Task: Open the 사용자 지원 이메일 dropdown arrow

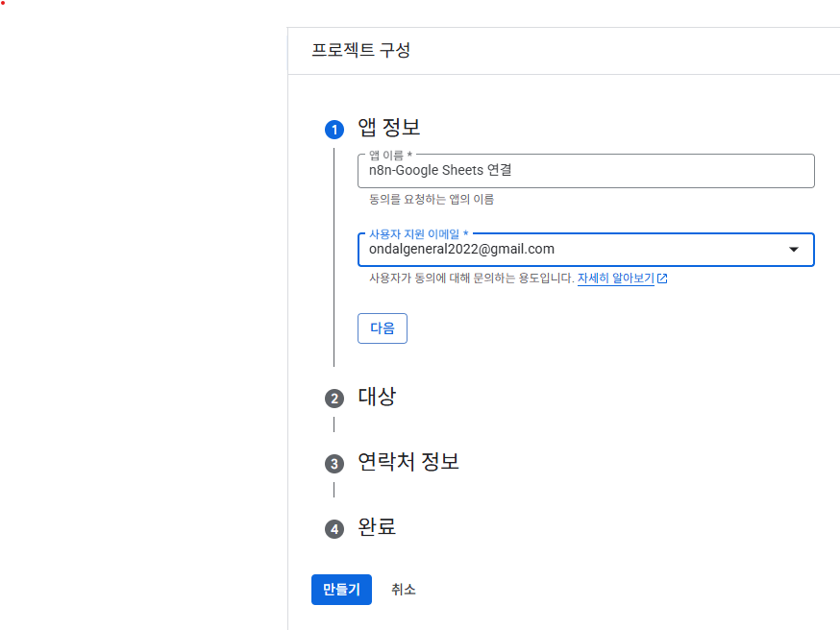Action: 794,250
